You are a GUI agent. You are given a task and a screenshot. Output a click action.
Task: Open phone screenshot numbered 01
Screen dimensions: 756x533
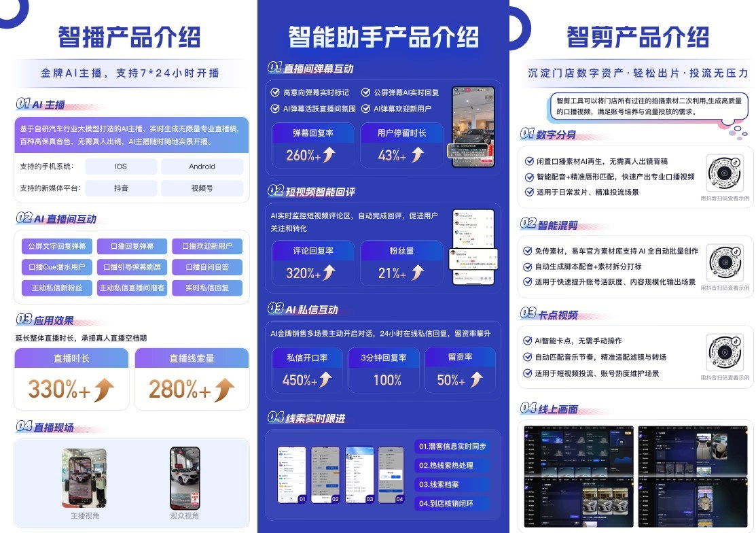(291, 475)
